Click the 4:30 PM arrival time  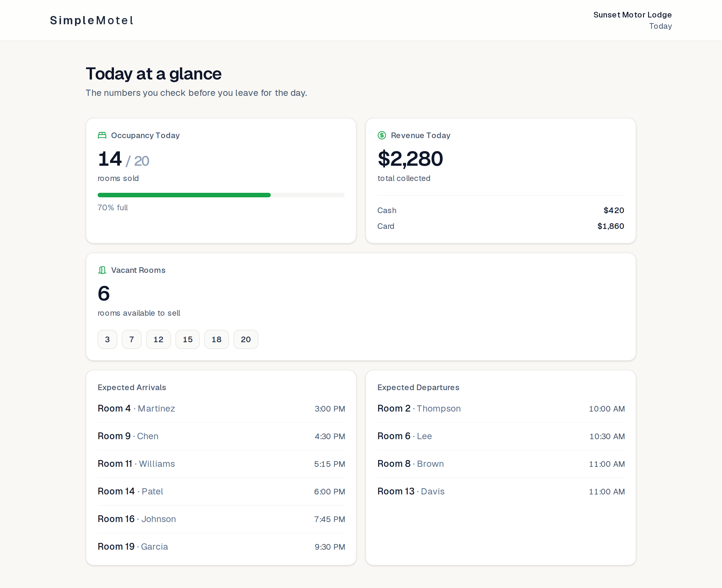pos(330,437)
